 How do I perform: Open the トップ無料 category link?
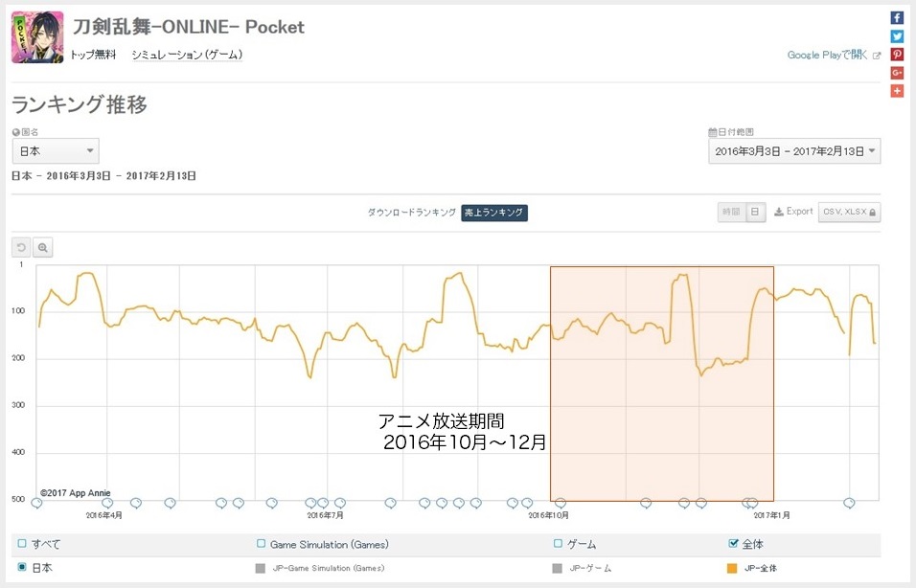[93, 55]
